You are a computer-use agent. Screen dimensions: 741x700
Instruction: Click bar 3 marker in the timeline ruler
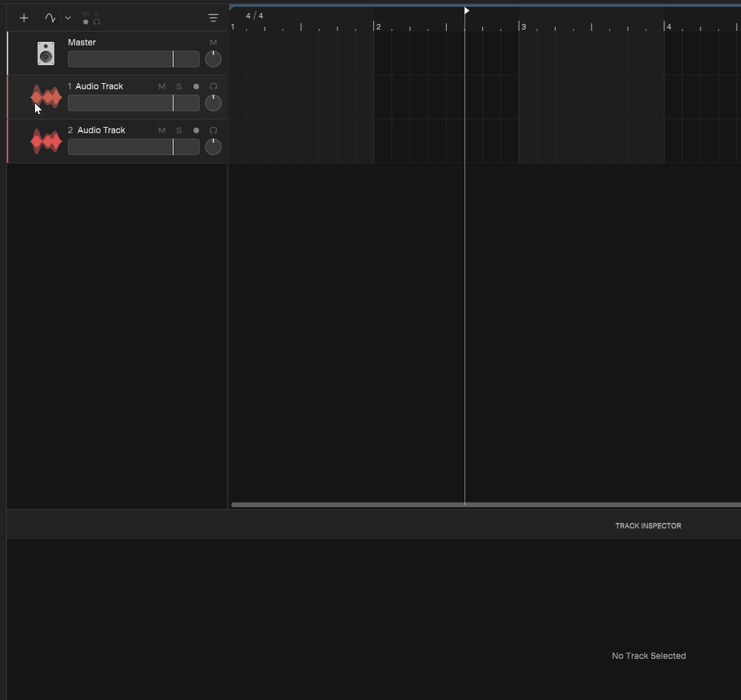[523, 27]
